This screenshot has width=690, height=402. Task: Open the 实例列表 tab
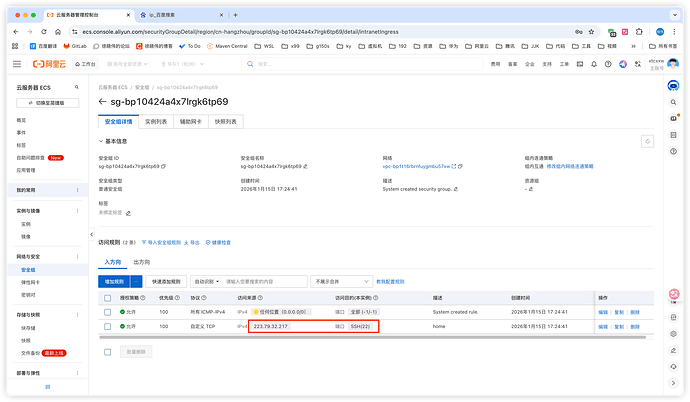(x=158, y=121)
